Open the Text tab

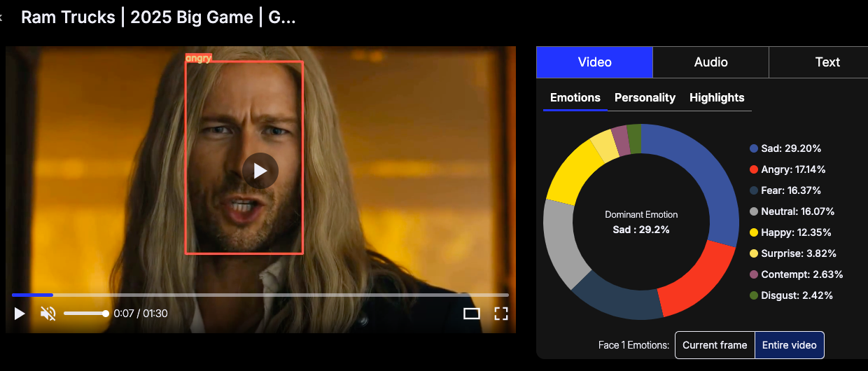(x=827, y=62)
